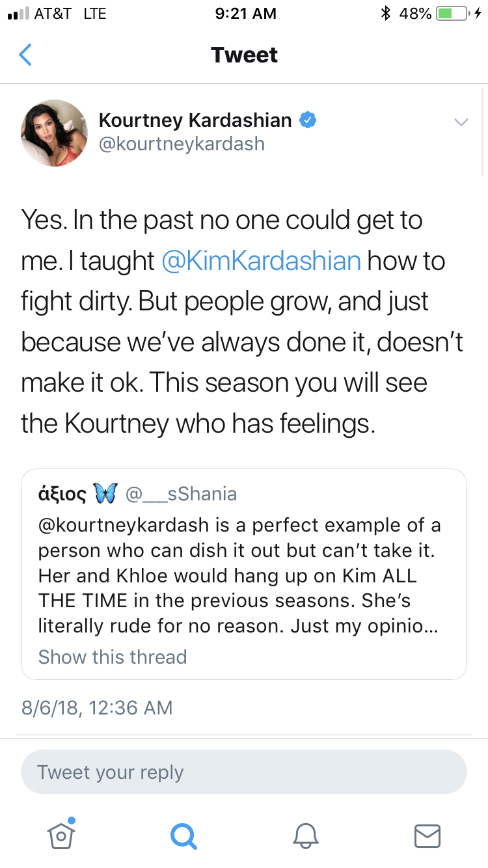Tap the blue verified badge
This screenshot has height=868, width=488.
click(307, 120)
